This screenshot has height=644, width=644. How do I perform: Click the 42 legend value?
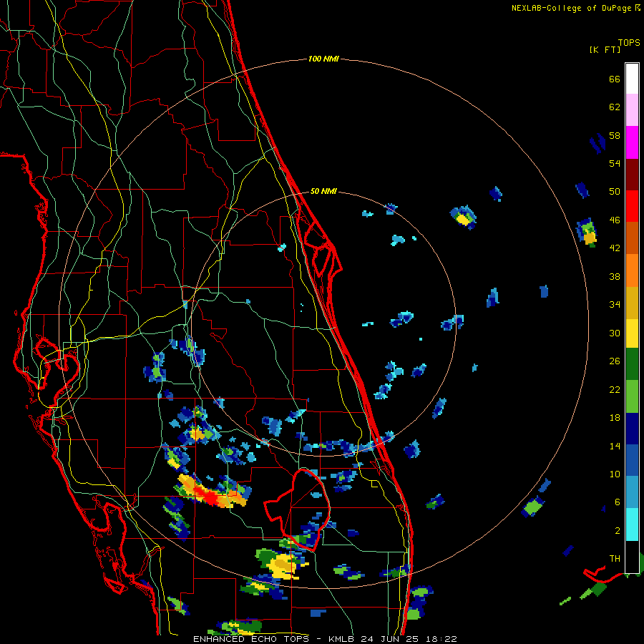[615, 248]
